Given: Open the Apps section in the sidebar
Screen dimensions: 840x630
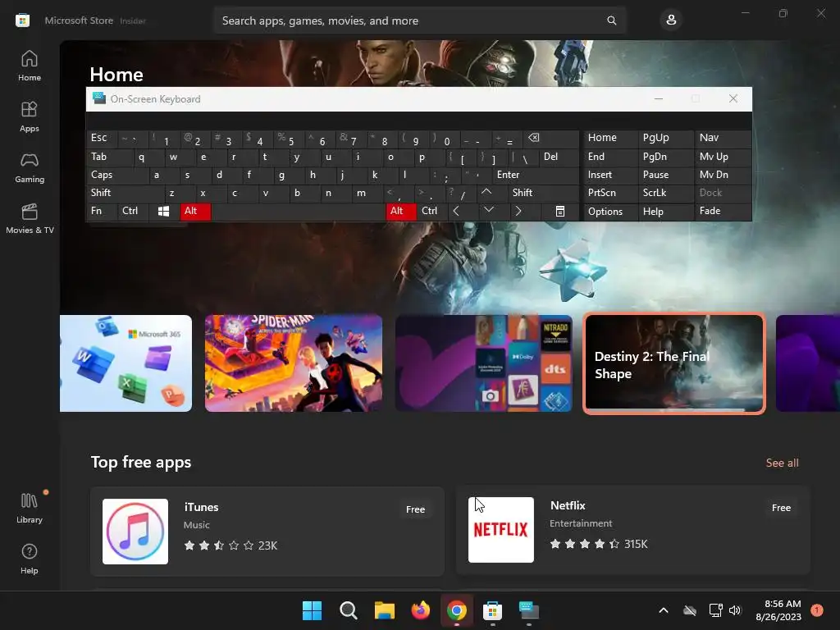Looking at the screenshot, I should click(x=29, y=116).
